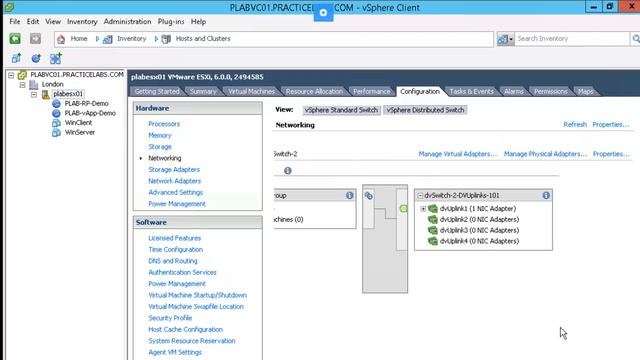Switch to the Maps tab
This screenshot has width=640, height=360.
point(585,91)
